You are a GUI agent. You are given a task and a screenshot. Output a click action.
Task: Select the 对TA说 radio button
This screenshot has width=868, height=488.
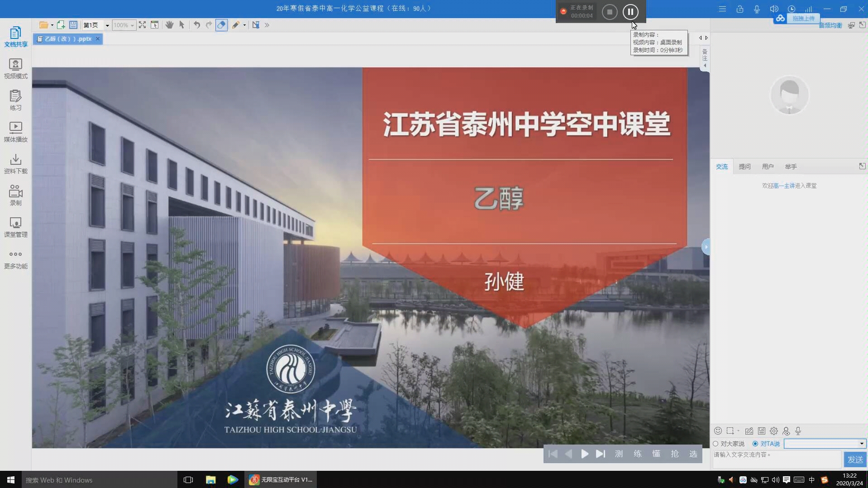(755, 444)
